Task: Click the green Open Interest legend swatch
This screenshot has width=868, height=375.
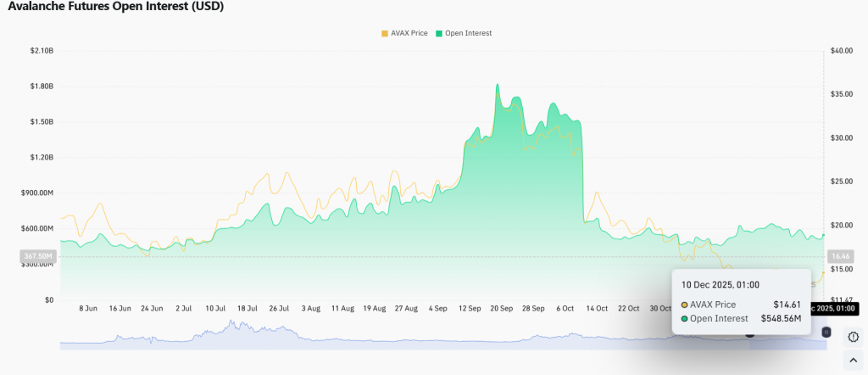Action: tap(438, 33)
